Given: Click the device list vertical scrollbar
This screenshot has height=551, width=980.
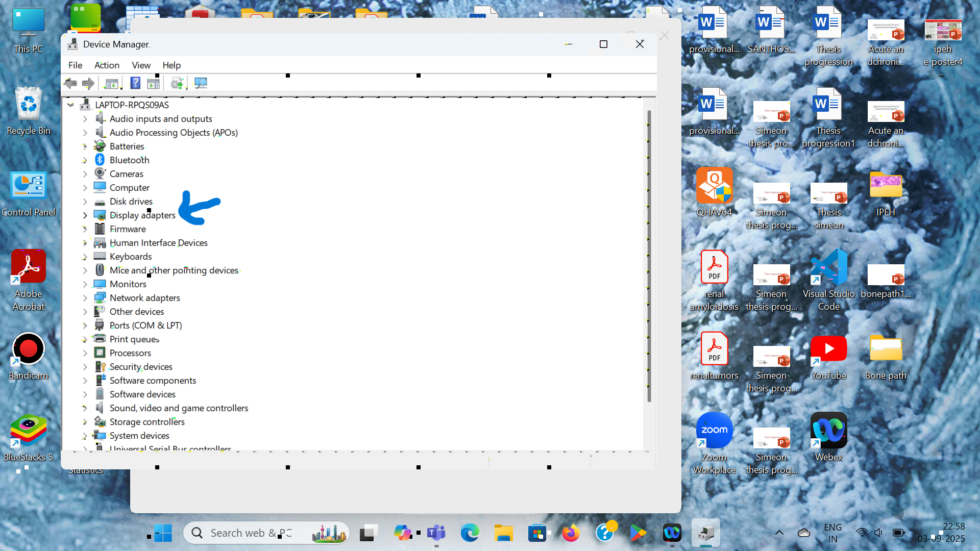Looking at the screenshot, I should pyautogui.click(x=649, y=255).
